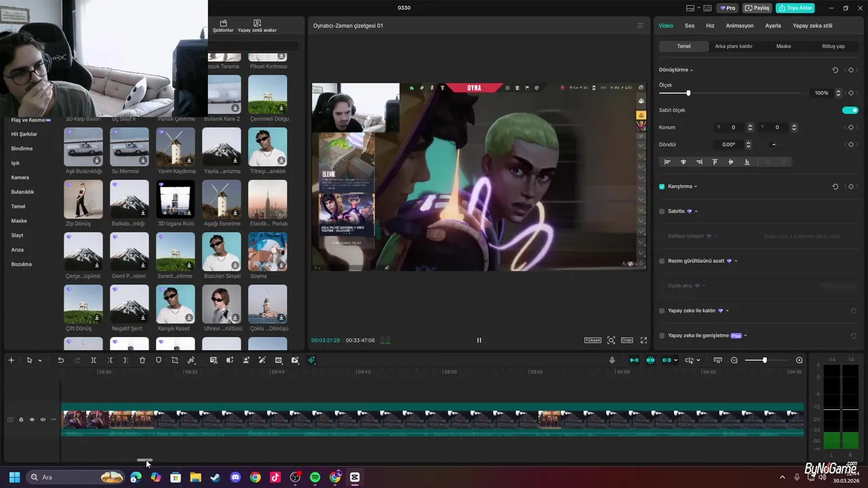Click the add track plus icon
This screenshot has height=488, width=868.
tap(11, 360)
